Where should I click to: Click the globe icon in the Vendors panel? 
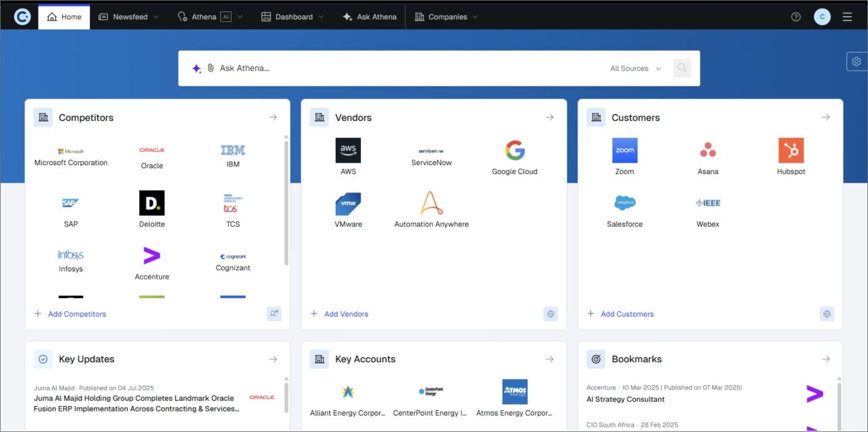tap(550, 313)
